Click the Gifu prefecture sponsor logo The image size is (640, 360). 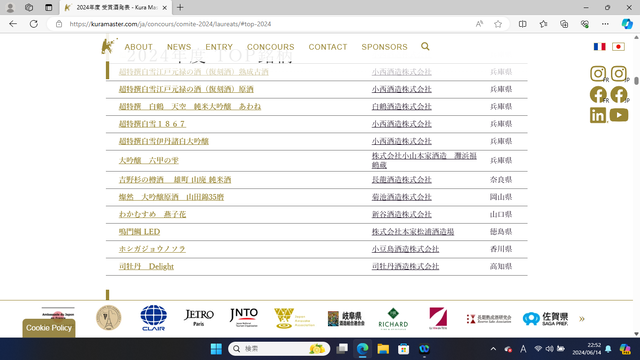tap(346, 318)
